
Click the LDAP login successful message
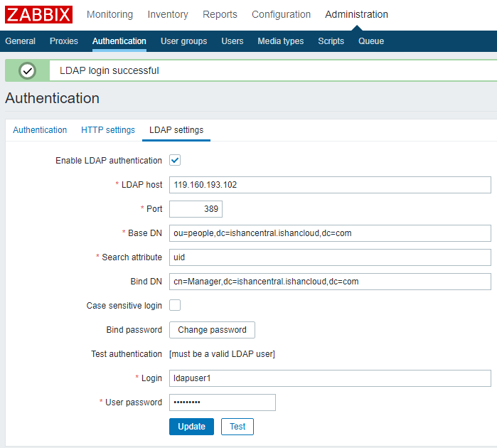point(109,70)
